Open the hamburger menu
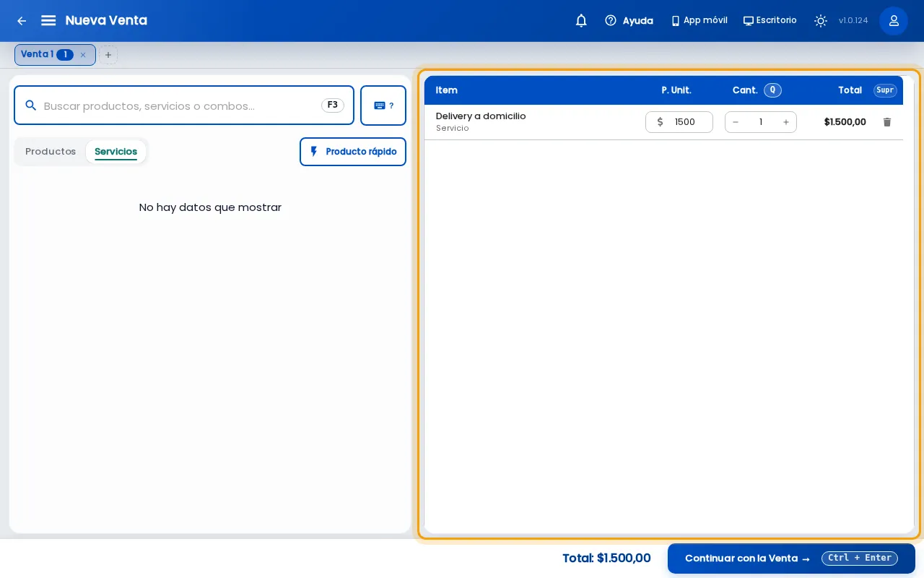 coord(48,20)
